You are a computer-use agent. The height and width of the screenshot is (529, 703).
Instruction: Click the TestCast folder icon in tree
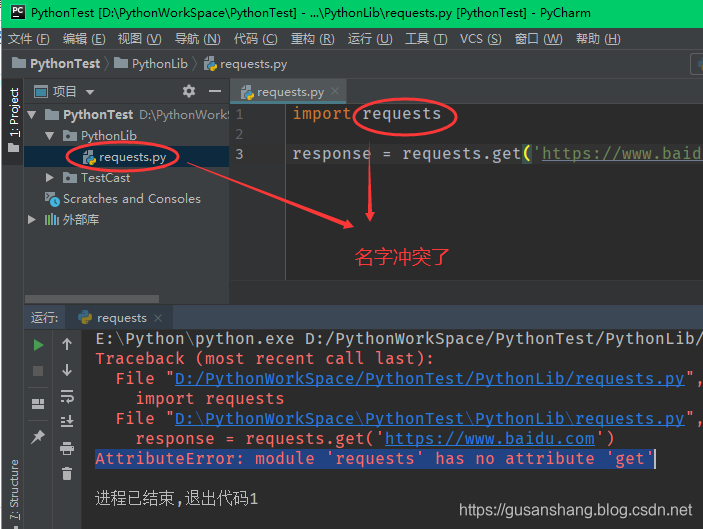click(69, 178)
